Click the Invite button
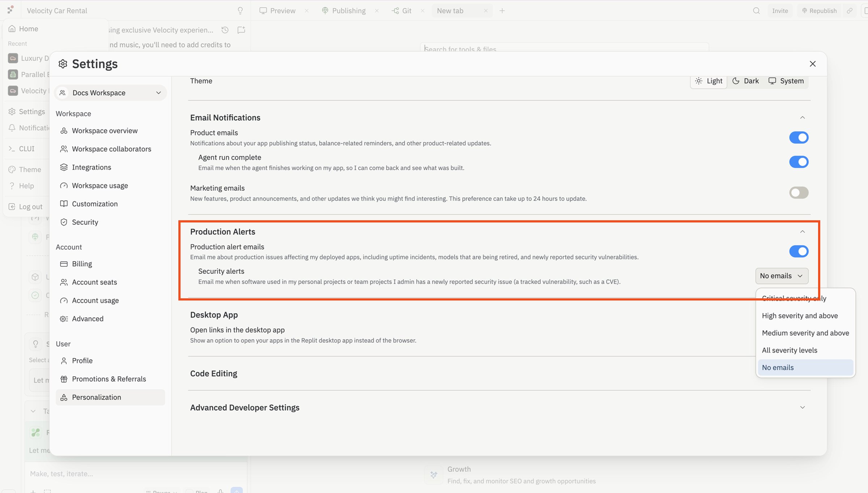868x493 pixels. click(x=780, y=11)
